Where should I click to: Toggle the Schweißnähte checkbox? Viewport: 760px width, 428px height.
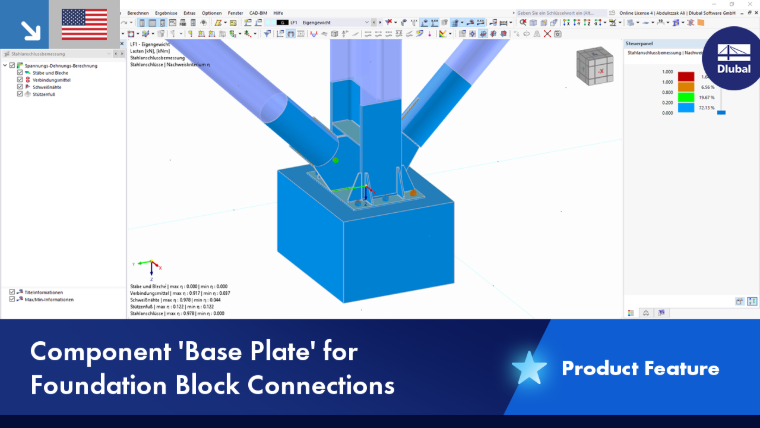pos(20,87)
